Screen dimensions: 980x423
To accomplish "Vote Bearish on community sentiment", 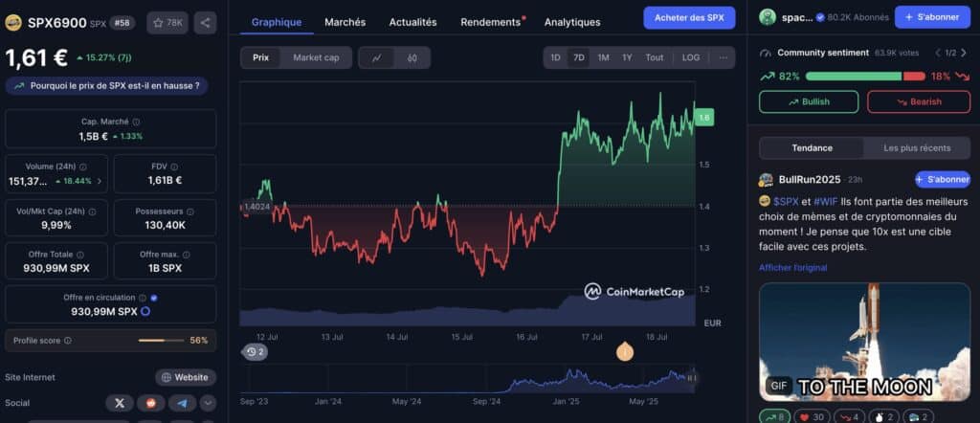I will click(x=919, y=101).
